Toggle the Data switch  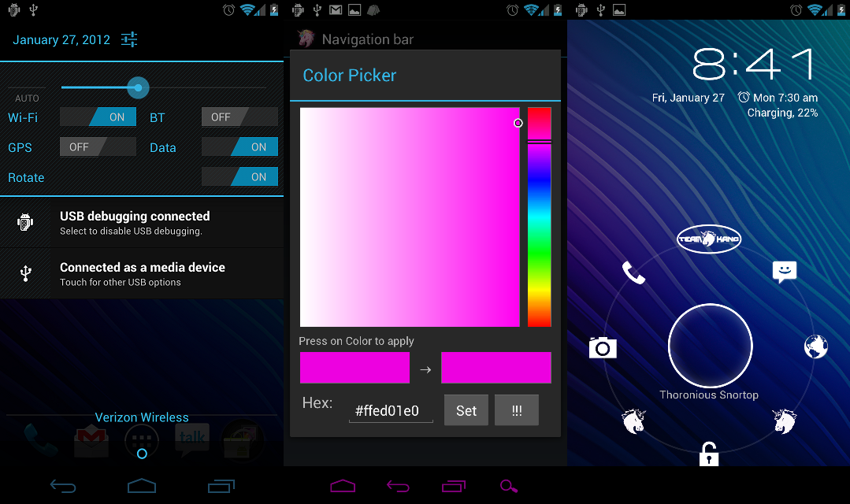(239, 146)
